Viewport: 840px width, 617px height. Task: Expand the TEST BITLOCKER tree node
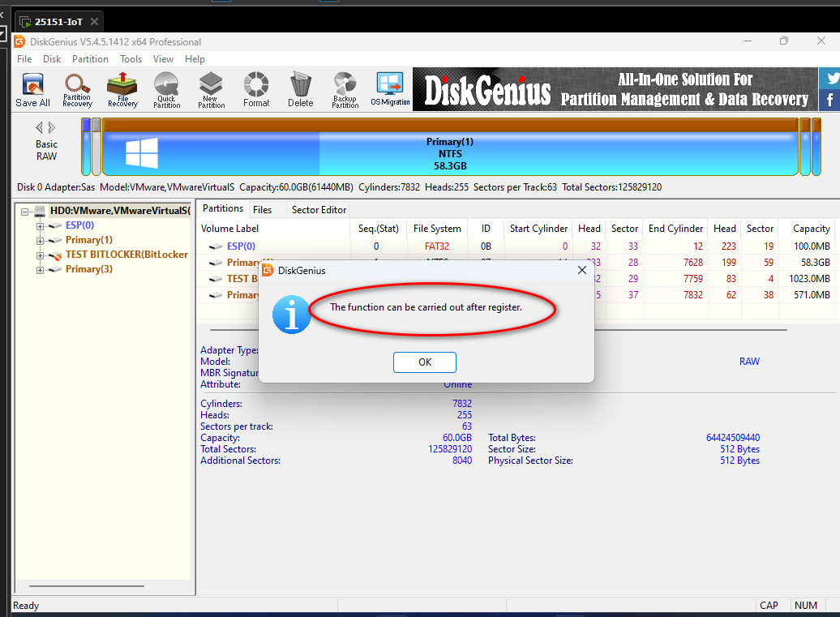click(x=40, y=255)
